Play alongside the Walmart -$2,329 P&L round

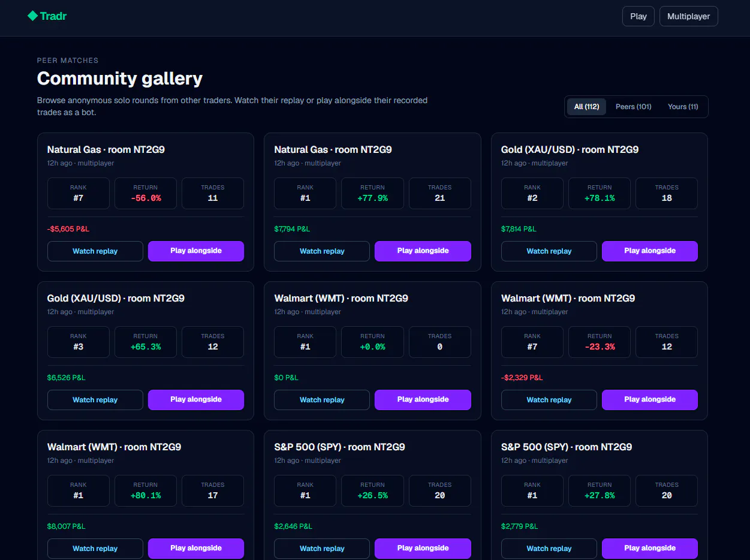coord(650,400)
